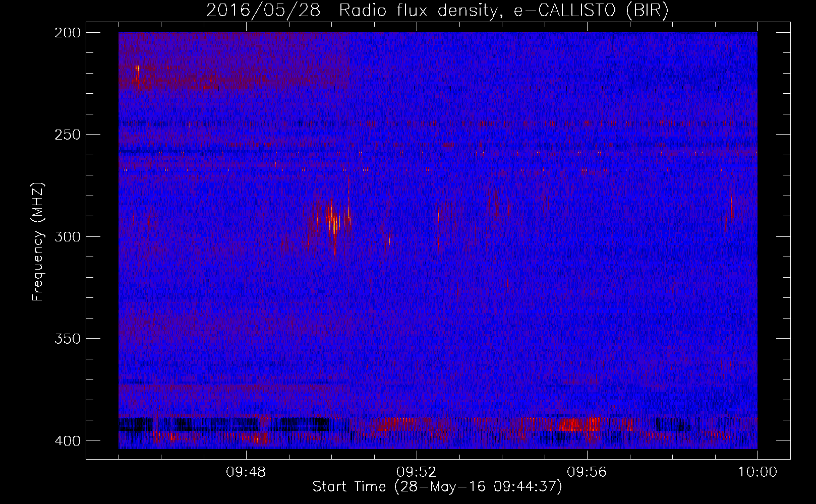816x504 pixels.
Task: Click the 09:56 time tick label
Action: (587, 472)
